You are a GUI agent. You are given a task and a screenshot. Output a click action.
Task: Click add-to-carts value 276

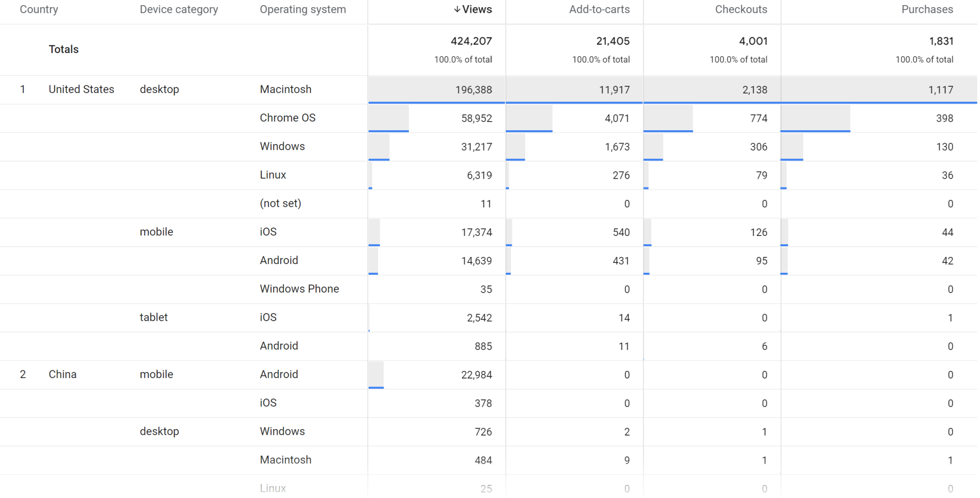tap(621, 176)
